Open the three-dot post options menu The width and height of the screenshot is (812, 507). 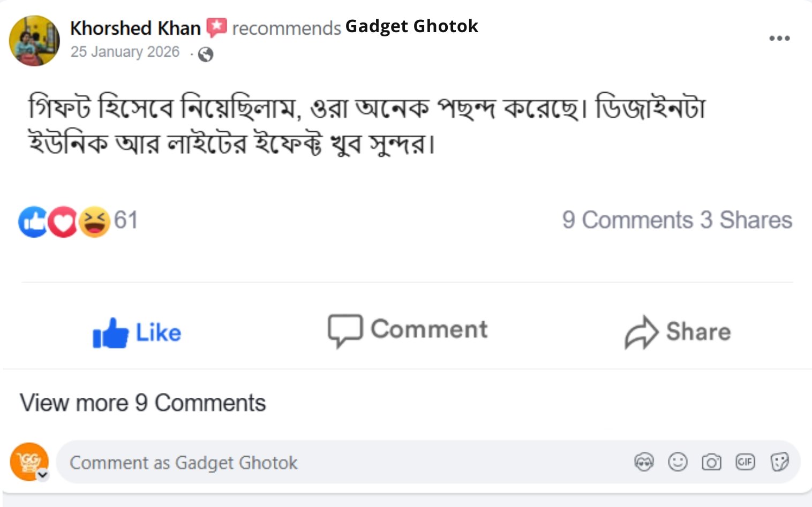tap(779, 38)
